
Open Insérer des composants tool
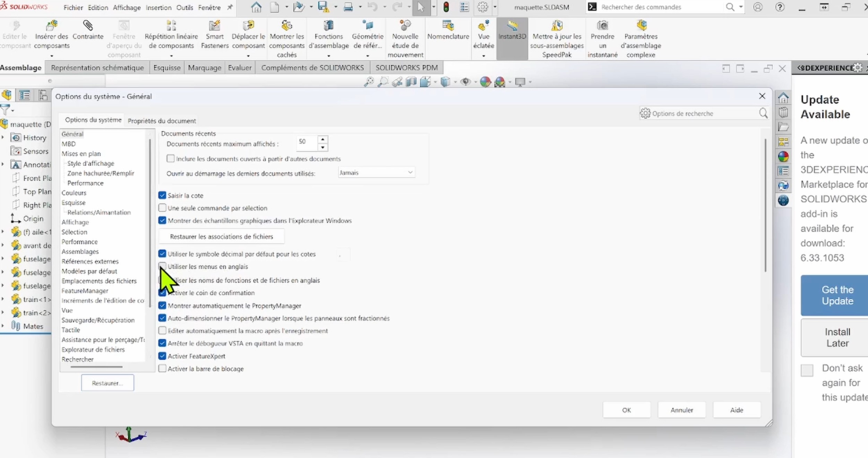[52, 26]
